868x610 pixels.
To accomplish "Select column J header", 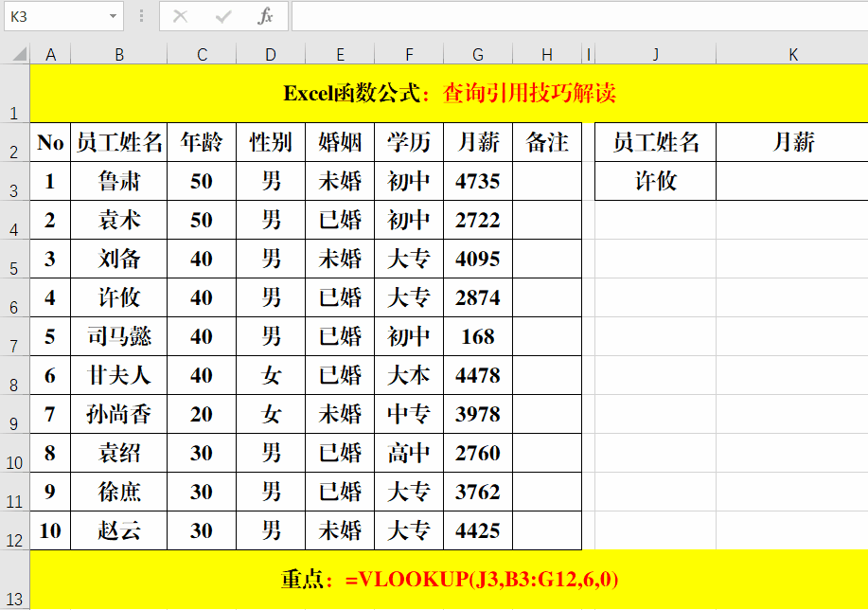I will click(x=655, y=54).
